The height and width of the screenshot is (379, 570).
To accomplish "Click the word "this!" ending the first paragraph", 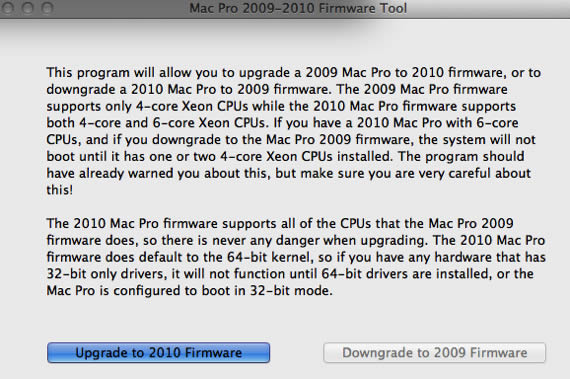I will [x=60, y=190].
